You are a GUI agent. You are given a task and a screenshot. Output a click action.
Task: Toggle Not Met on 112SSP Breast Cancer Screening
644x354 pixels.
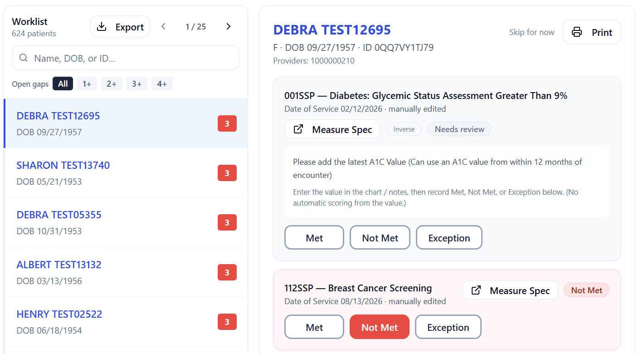380,327
